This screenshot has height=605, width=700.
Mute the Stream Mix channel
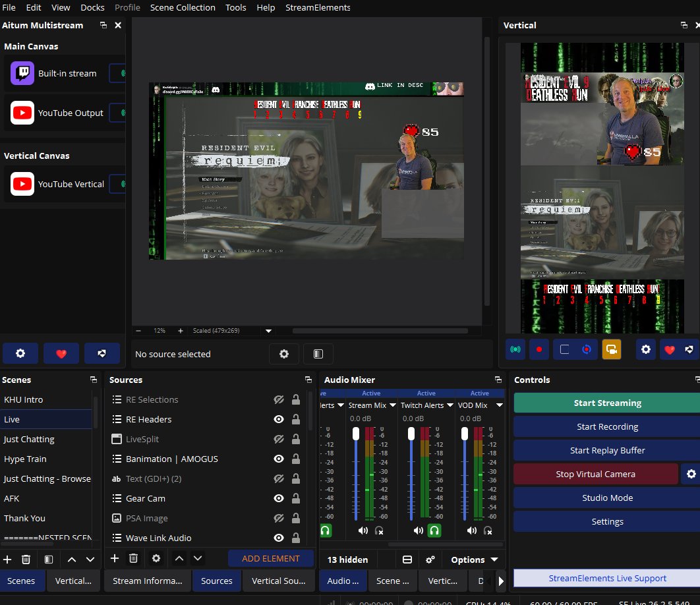(x=363, y=531)
